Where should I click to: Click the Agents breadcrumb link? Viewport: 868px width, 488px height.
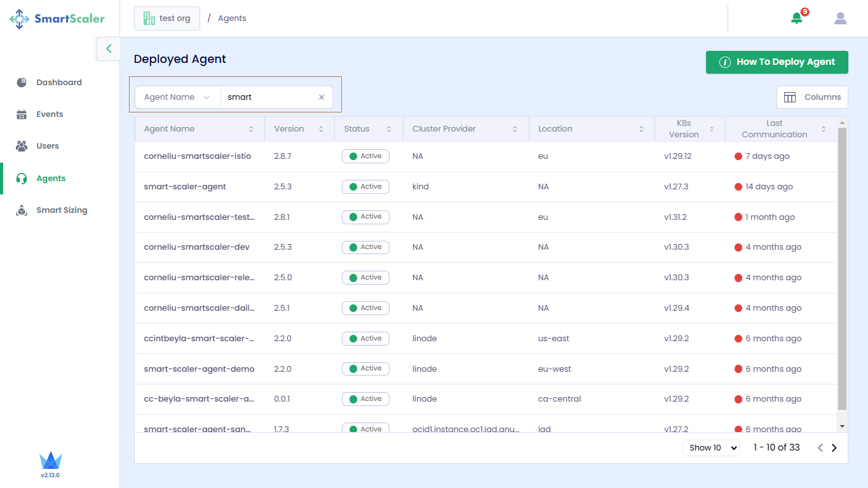pyautogui.click(x=232, y=18)
